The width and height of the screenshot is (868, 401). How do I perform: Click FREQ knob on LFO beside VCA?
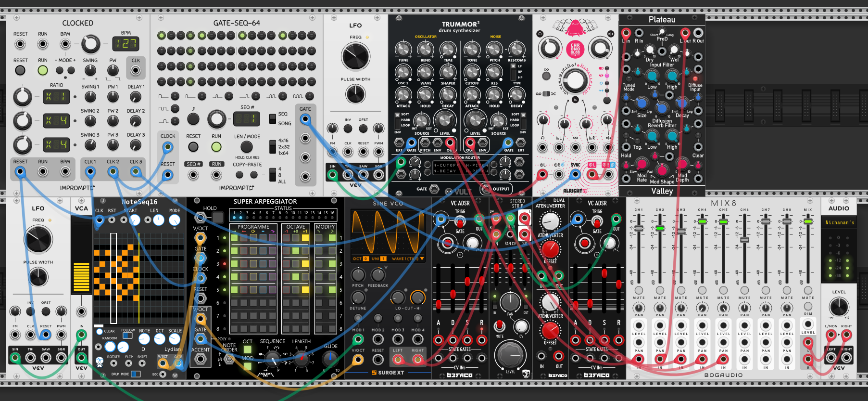[x=38, y=239]
